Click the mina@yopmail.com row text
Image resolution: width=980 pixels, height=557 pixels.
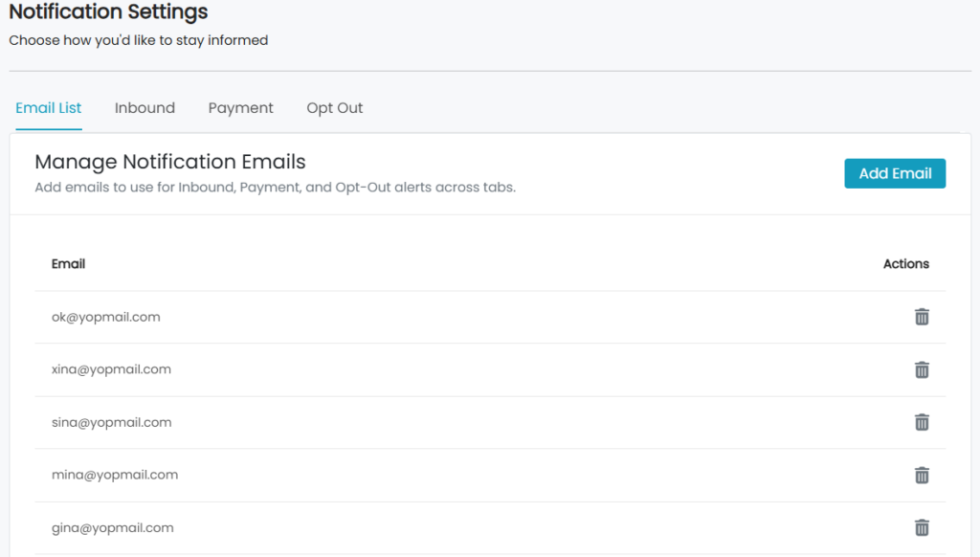click(115, 475)
